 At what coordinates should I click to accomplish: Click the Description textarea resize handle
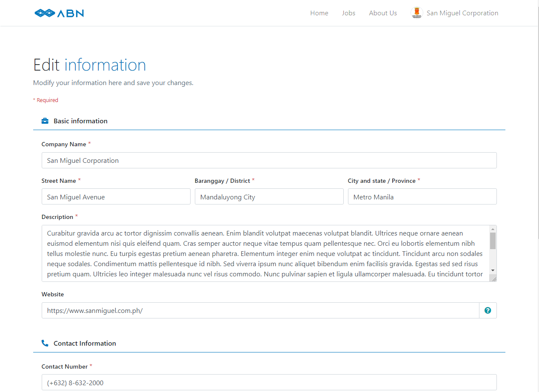[x=493, y=278]
